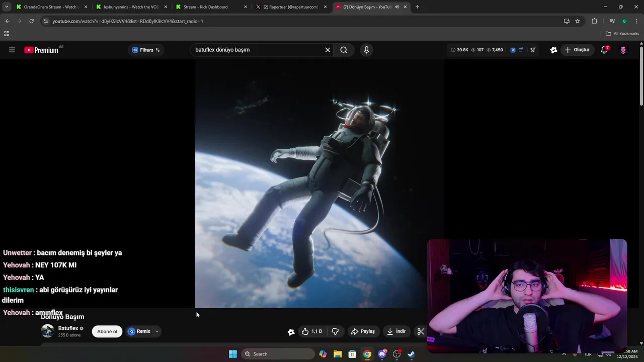644x362 pixels.
Task: Click the Paylaş share button
Action: (x=363, y=331)
